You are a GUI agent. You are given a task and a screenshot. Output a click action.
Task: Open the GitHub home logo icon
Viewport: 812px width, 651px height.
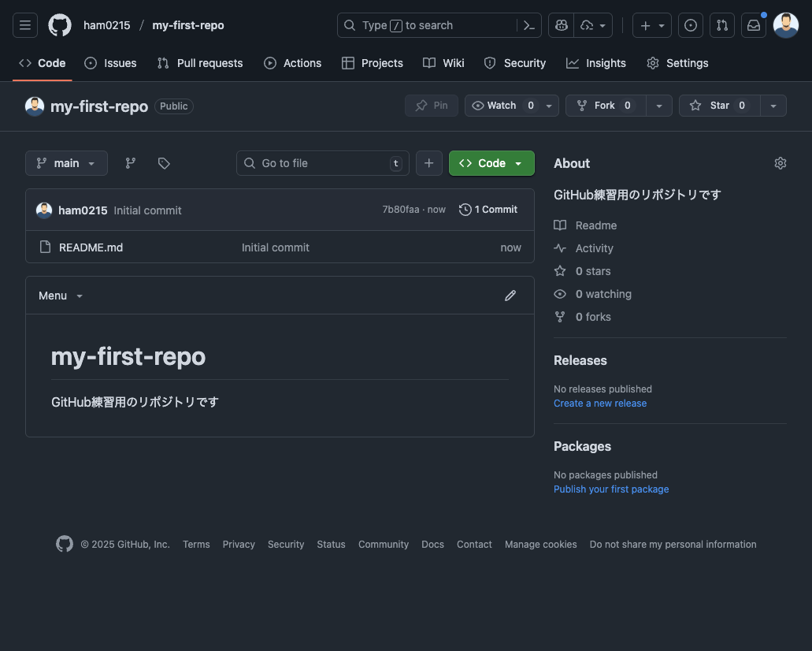59,24
